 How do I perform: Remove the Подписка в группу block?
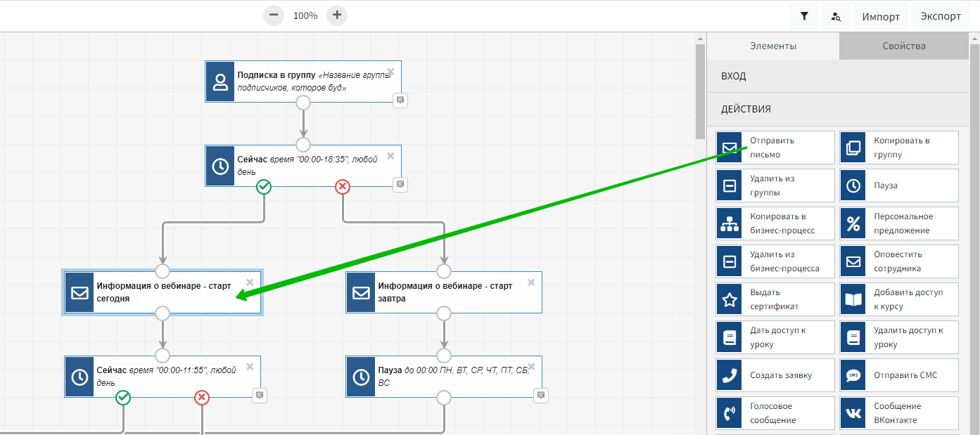point(390,72)
